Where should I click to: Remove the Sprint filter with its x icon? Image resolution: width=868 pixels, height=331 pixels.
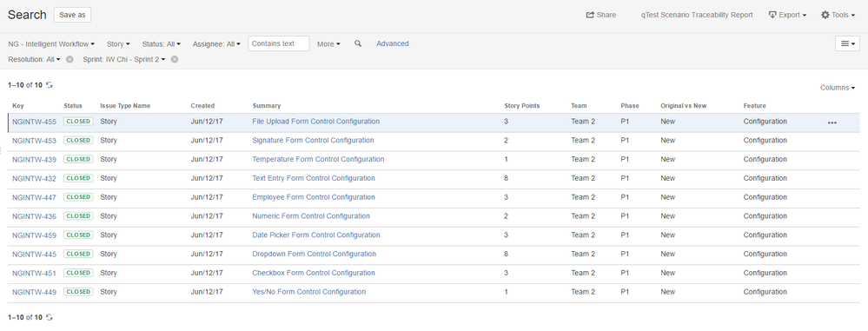click(x=175, y=59)
